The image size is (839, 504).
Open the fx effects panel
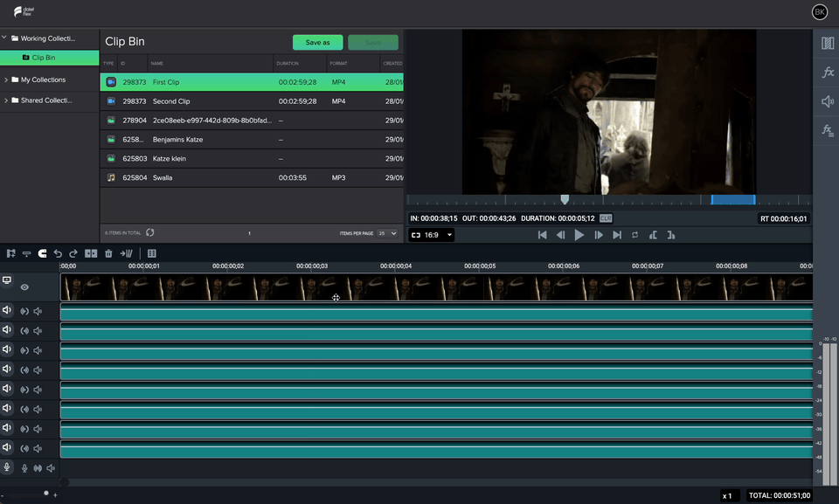[828, 72]
